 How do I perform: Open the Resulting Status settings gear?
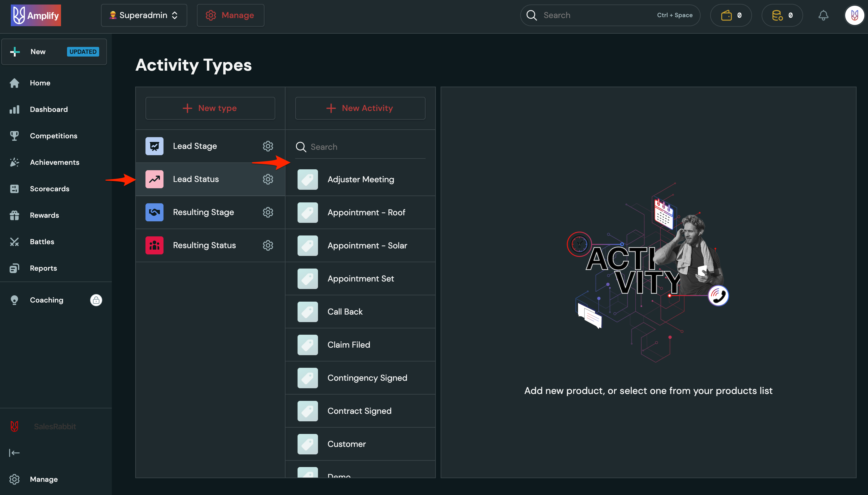pyautogui.click(x=268, y=245)
